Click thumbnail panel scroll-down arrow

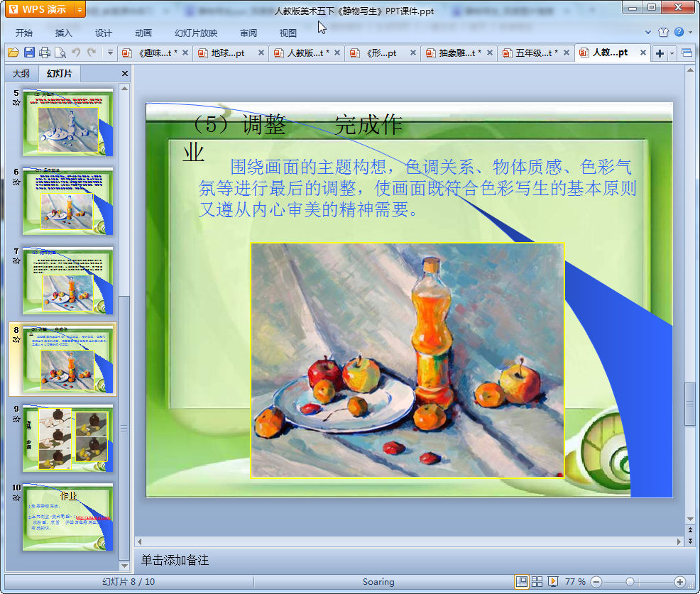pos(124,566)
